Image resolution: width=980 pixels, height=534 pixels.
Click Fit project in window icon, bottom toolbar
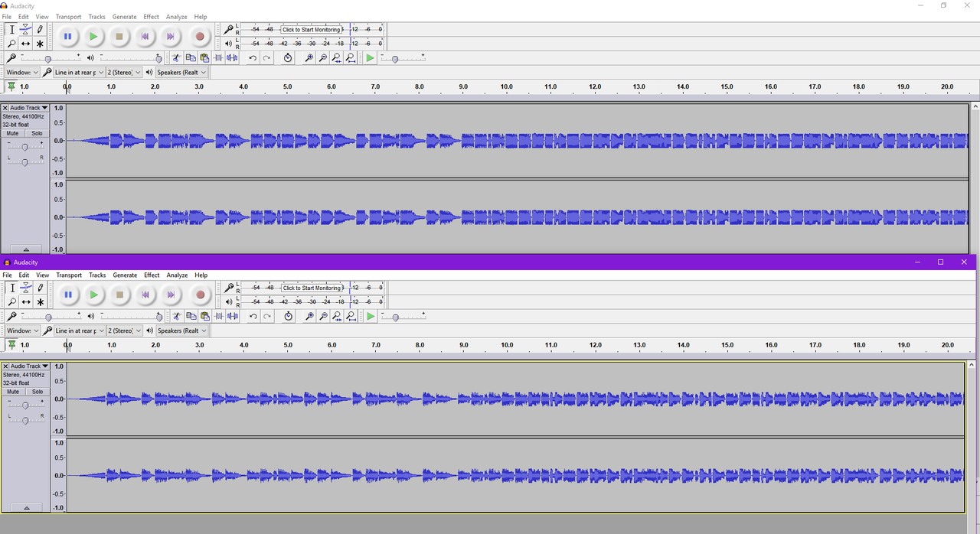coord(351,316)
